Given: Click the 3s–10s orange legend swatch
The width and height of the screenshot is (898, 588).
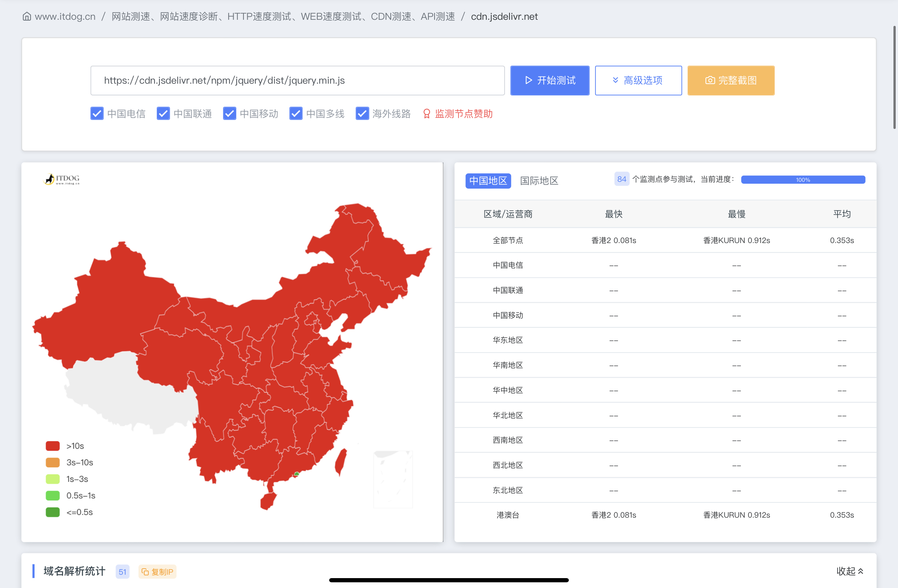Looking at the screenshot, I should (x=53, y=462).
